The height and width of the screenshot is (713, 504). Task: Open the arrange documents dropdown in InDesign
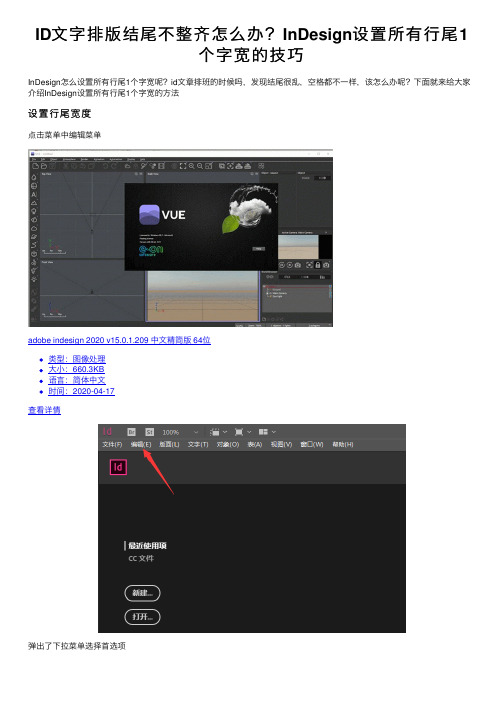(267, 432)
